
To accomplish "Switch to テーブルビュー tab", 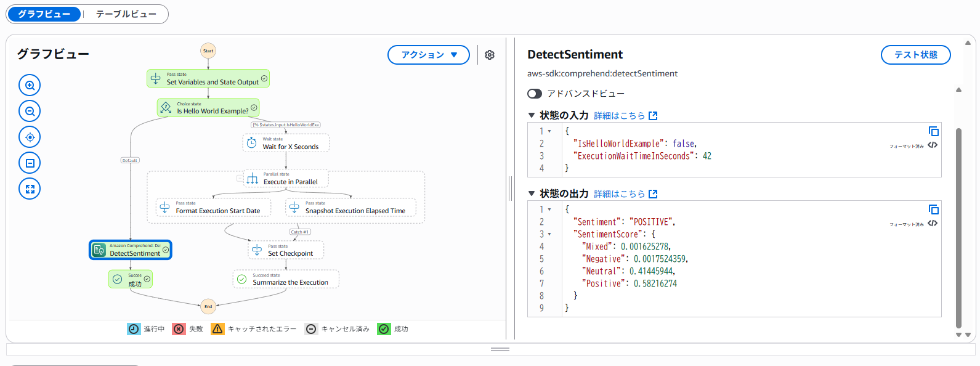I will [126, 14].
